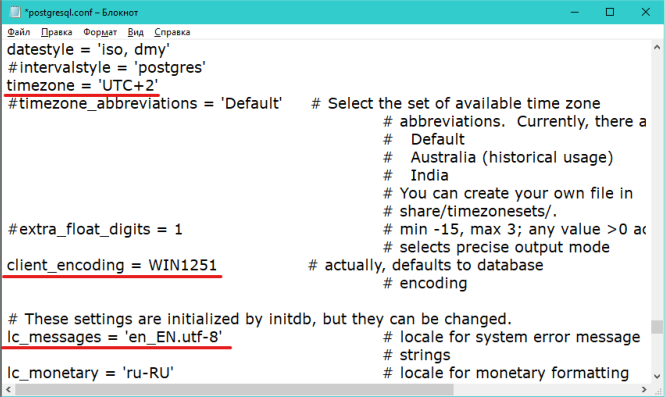
Task: Place cursor in lc_monetary = 'ru-RU' line
Action: (x=90, y=373)
